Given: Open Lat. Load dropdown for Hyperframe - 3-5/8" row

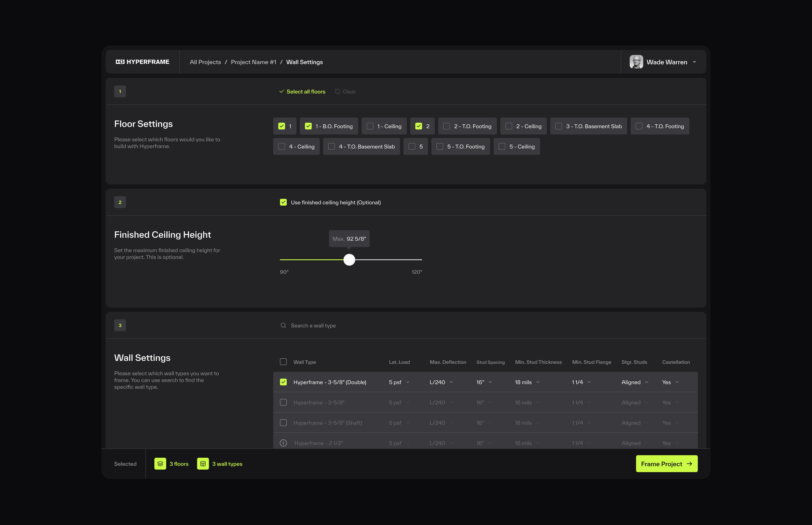Looking at the screenshot, I should click(399, 403).
